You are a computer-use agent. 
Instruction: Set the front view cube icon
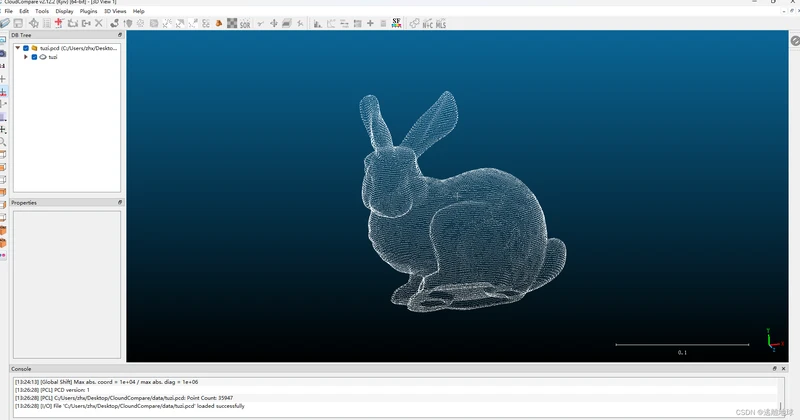pyautogui.click(x=3, y=167)
